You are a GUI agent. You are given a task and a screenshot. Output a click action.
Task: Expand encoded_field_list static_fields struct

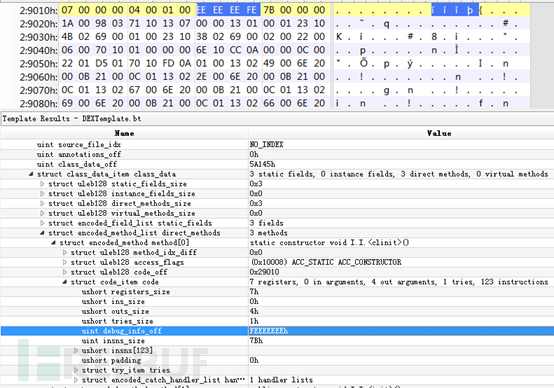pyautogui.click(x=42, y=223)
